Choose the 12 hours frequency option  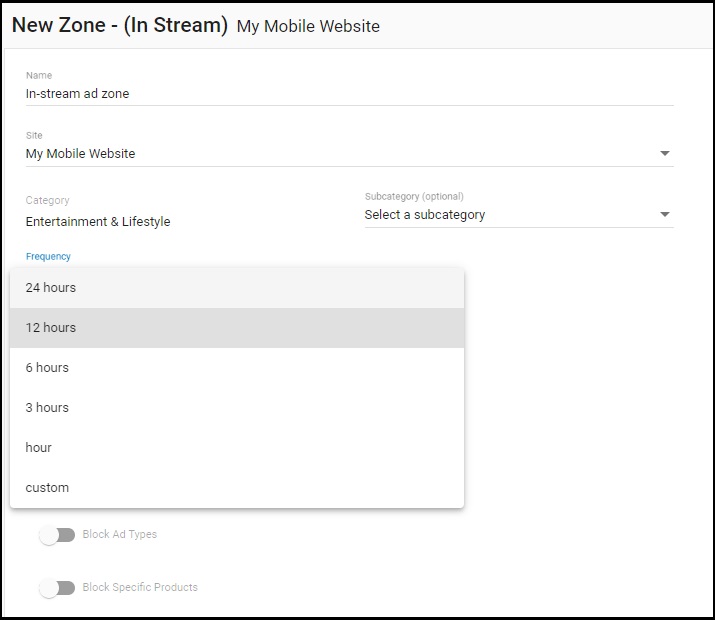point(237,328)
